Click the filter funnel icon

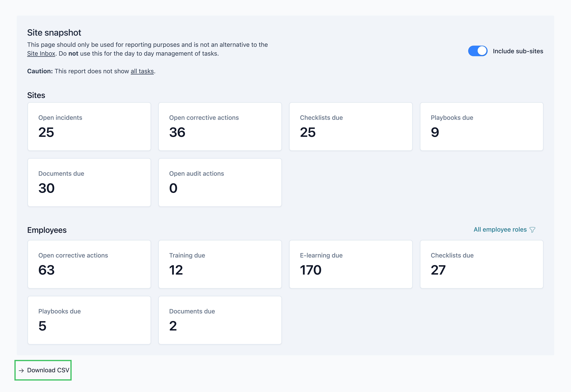click(532, 230)
